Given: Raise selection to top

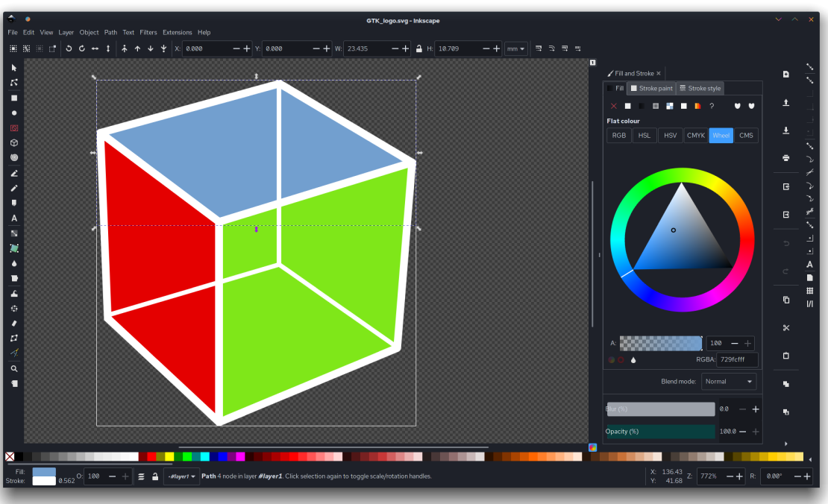Looking at the screenshot, I should (124, 48).
